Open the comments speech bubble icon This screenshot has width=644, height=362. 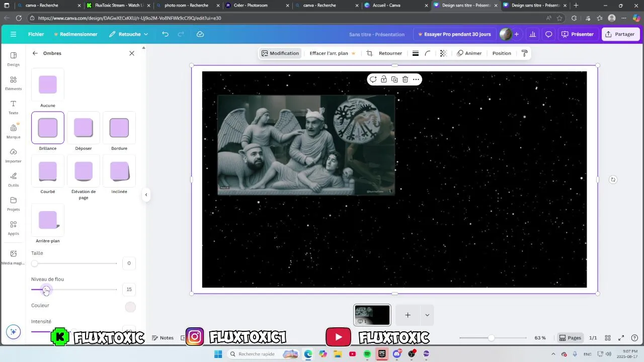pos(549,34)
